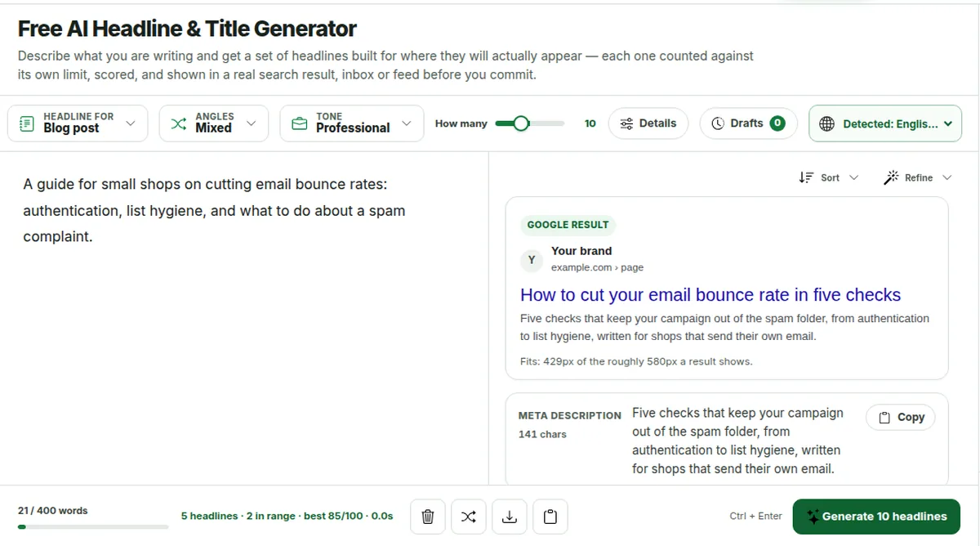Click into the description text area
The width and height of the screenshot is (980, 546).
tap(244, 319)
